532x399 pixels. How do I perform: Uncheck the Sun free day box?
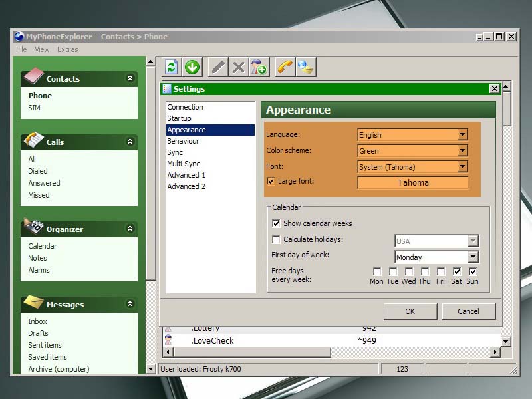point(473,271)
